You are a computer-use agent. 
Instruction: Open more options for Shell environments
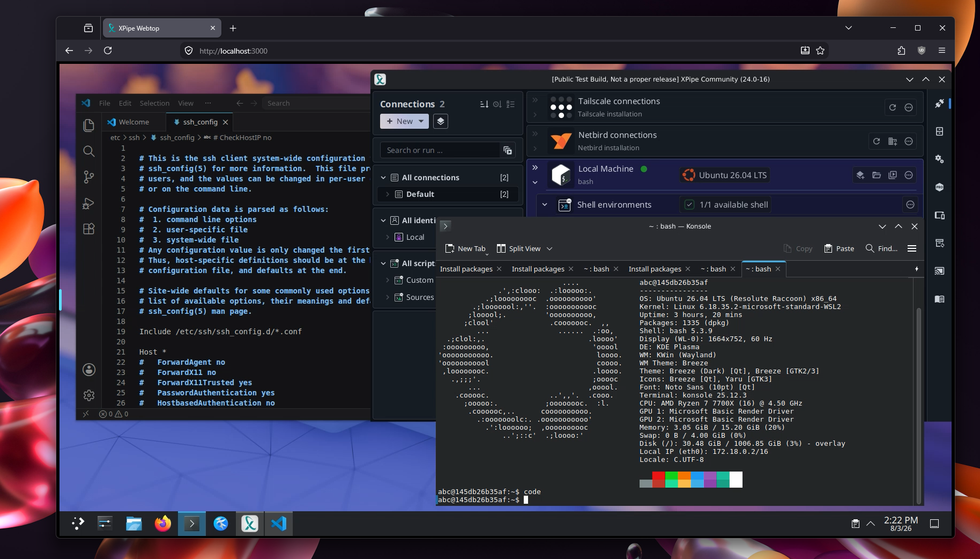pos(910,204)
